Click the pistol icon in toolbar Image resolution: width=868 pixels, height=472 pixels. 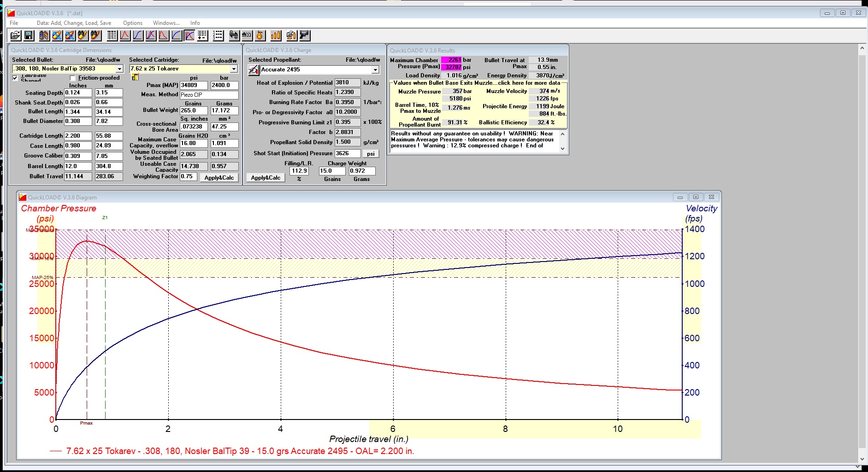point(305,35)
